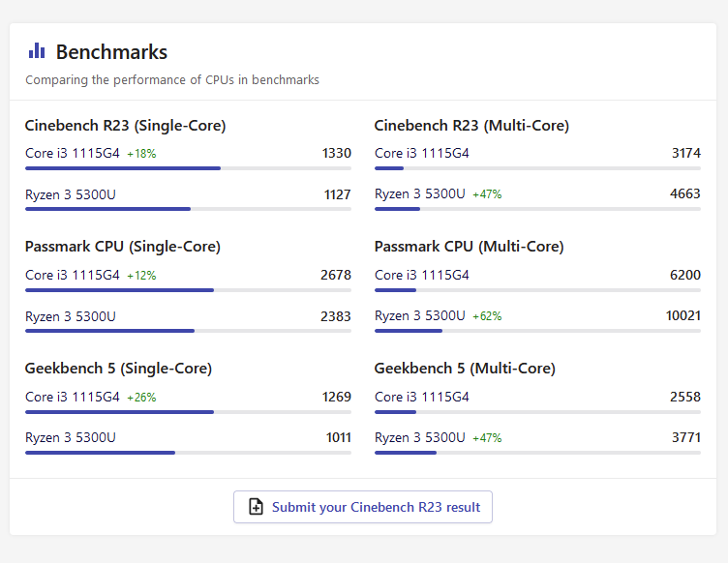Click the Geekbench 5 (Multi-Core) heading

(x=465, y=369)
